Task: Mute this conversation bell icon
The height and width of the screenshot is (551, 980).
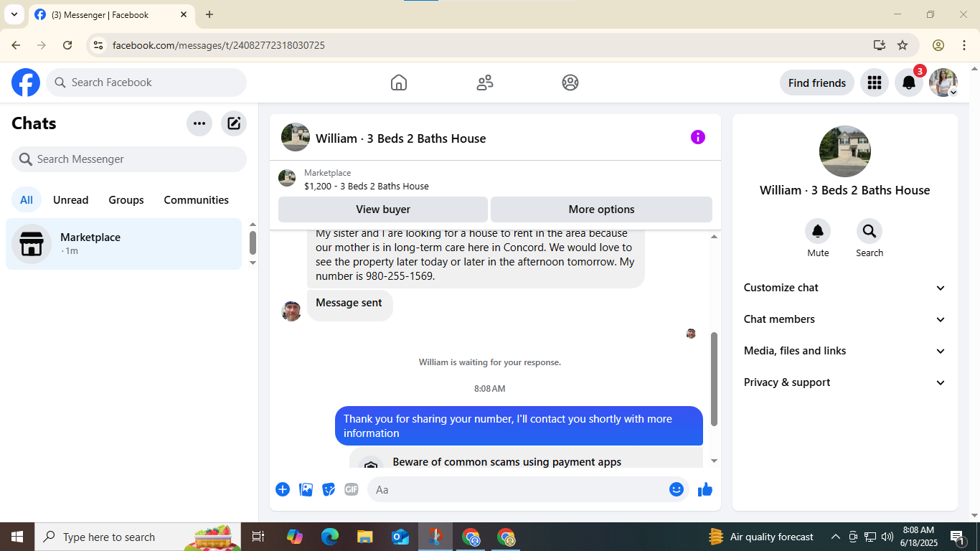Action: pyautogui.click(x=818, y=231)
